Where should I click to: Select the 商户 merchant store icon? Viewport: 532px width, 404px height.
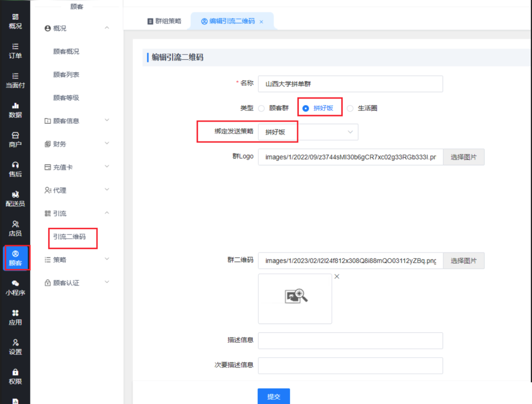[x=15, y=139]
